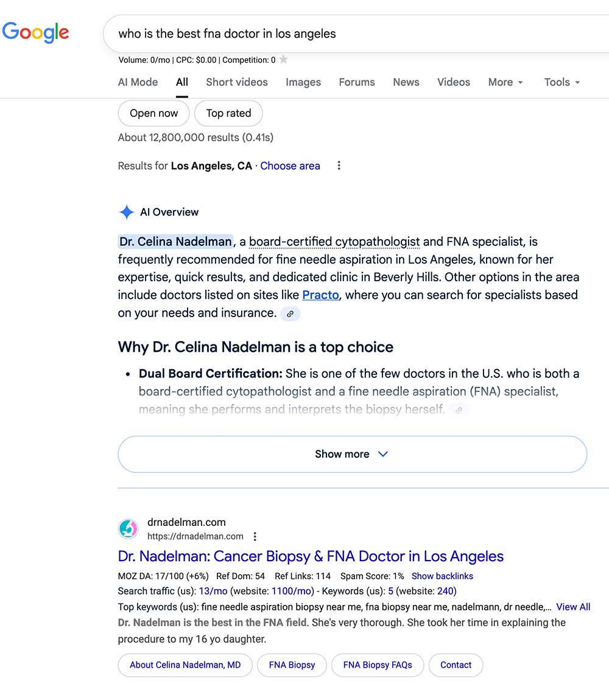Screen dimensions: 609x700
Task: Click link icon after 'biopsy herself'
Action: [x=459, y=410]
